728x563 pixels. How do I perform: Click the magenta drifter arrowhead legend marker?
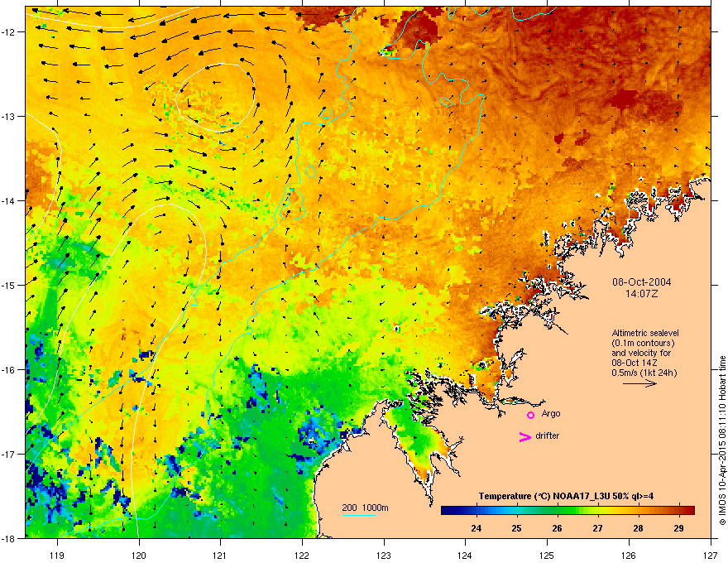click(x=525, y=436)
